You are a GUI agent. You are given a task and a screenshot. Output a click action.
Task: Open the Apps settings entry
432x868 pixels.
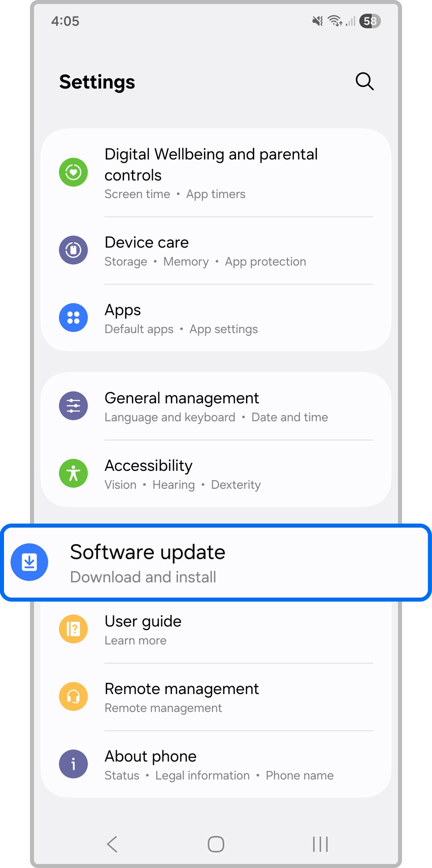point(216,318)
